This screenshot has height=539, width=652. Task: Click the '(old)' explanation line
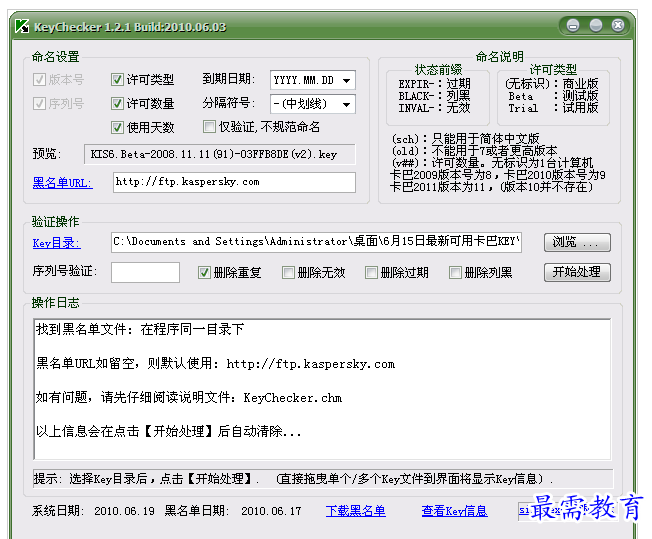(x=474, y=151)
